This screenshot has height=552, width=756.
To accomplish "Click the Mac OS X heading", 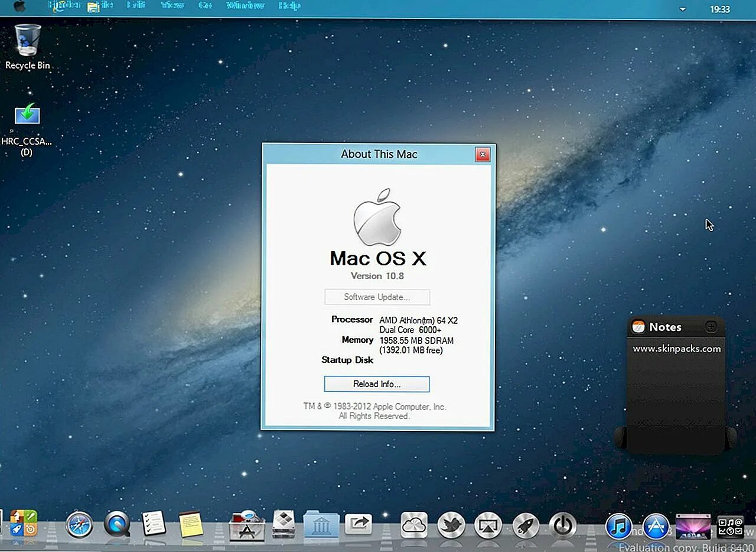I will tap(377, 258).
